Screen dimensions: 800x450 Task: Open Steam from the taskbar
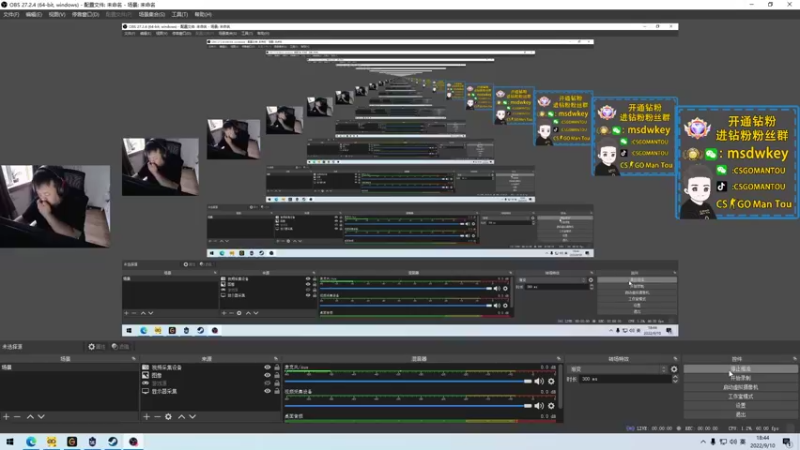pos(113,441)
